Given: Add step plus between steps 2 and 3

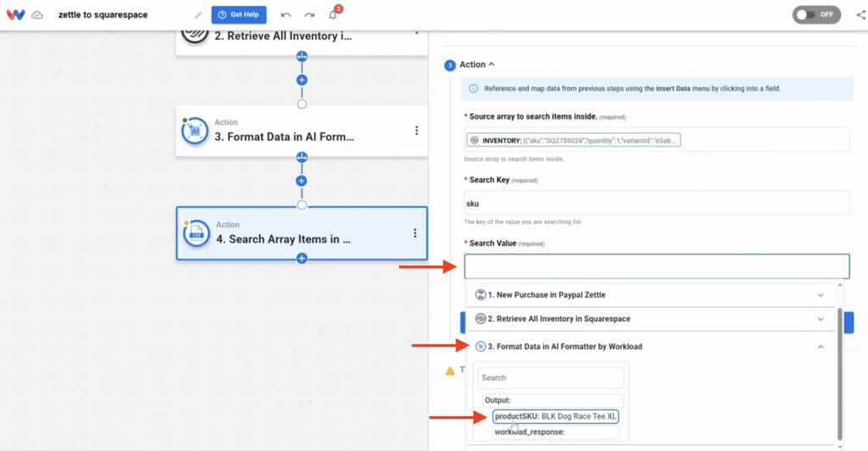Looking at the screenshot, I should click(302, 80).
